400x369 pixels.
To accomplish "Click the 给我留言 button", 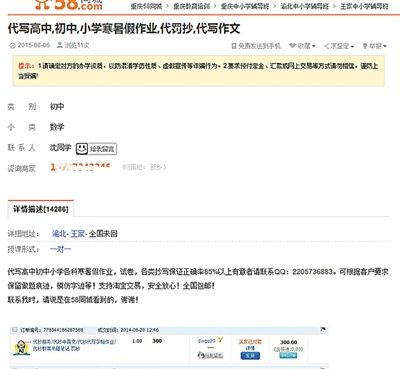I will [102, 149].
